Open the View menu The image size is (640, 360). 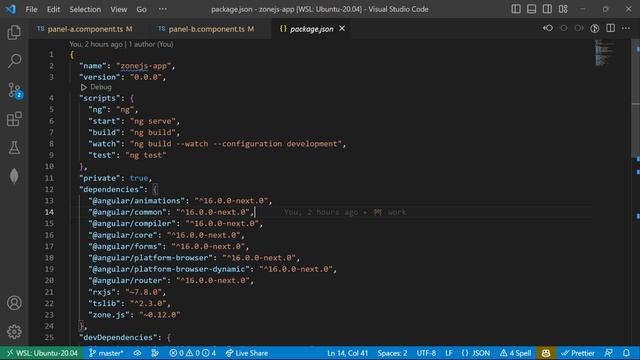click(x=118, y=9)
